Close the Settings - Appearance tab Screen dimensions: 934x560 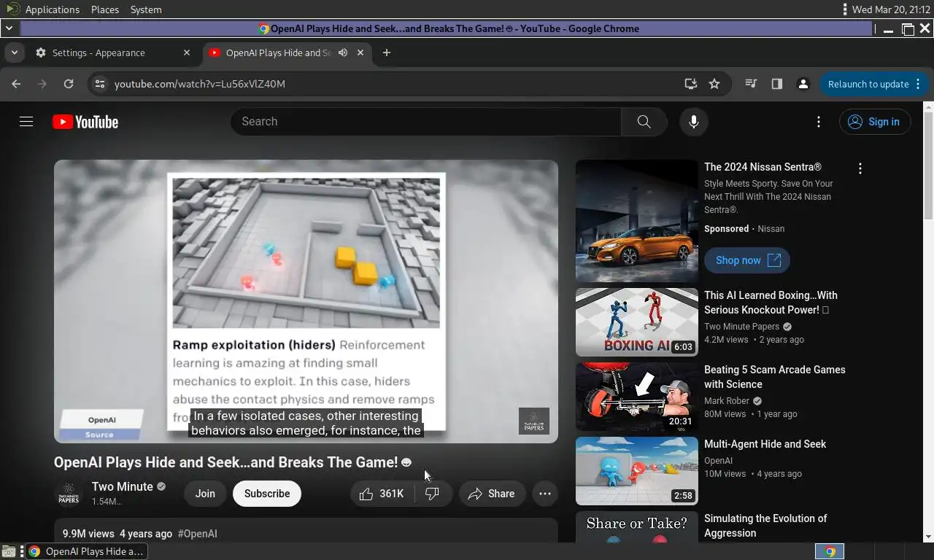(x=187, y=52)
